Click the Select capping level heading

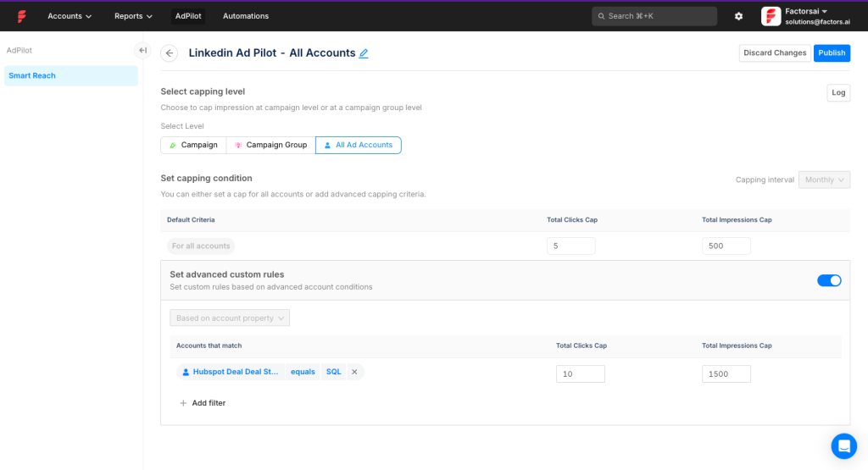pyautogui.click(x=203, y=91)
